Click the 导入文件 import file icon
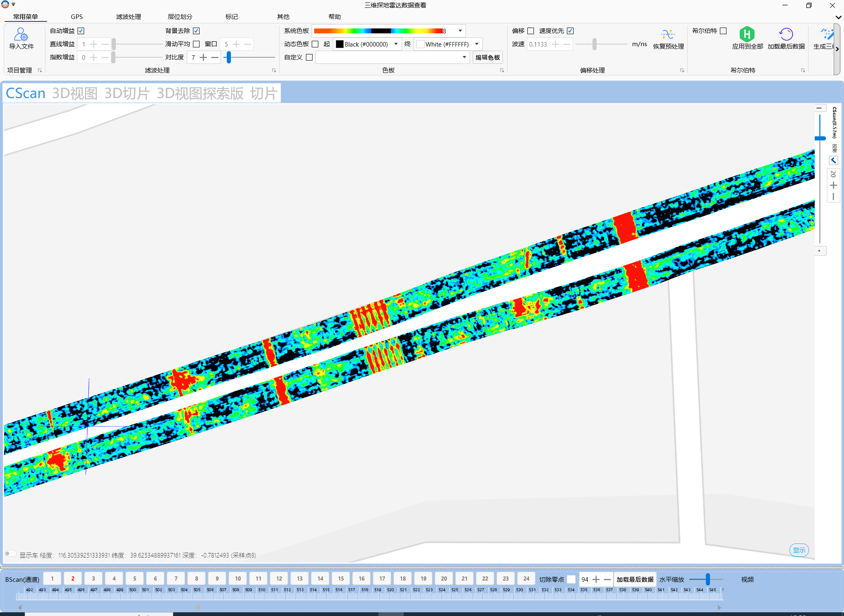This screenshot has height=616, width=844. pos(21,35)
